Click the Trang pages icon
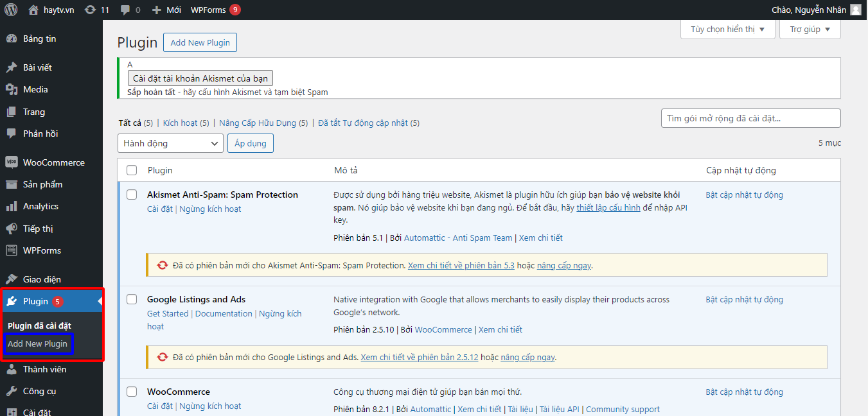The width and height of the screenshot is (868, 416). (12, 112)
